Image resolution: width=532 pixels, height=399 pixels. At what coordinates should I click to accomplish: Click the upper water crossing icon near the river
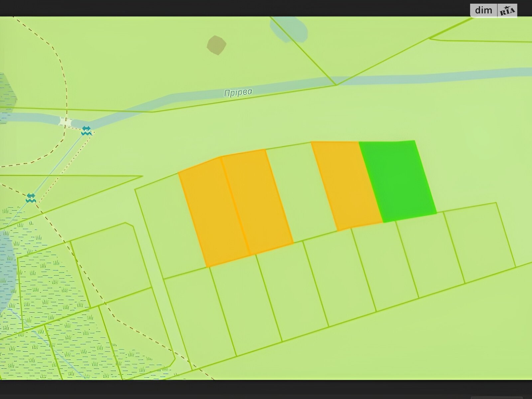click(86, 130)
